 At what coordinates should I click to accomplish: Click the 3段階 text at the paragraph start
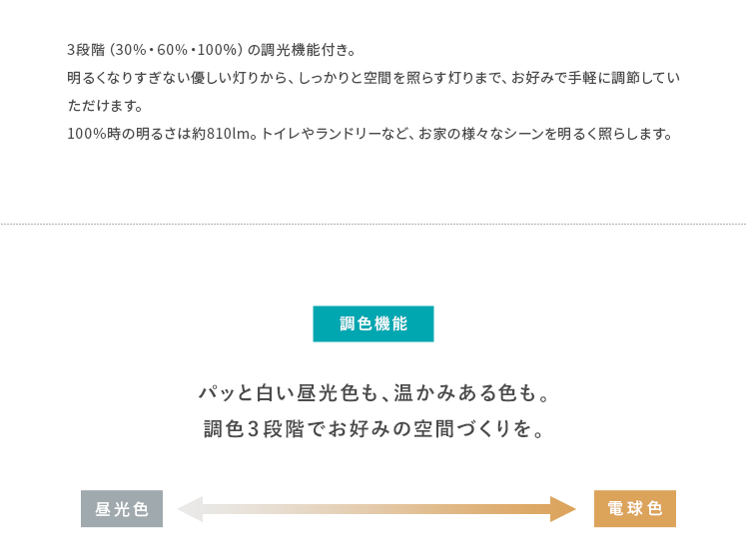click(84, 49)
